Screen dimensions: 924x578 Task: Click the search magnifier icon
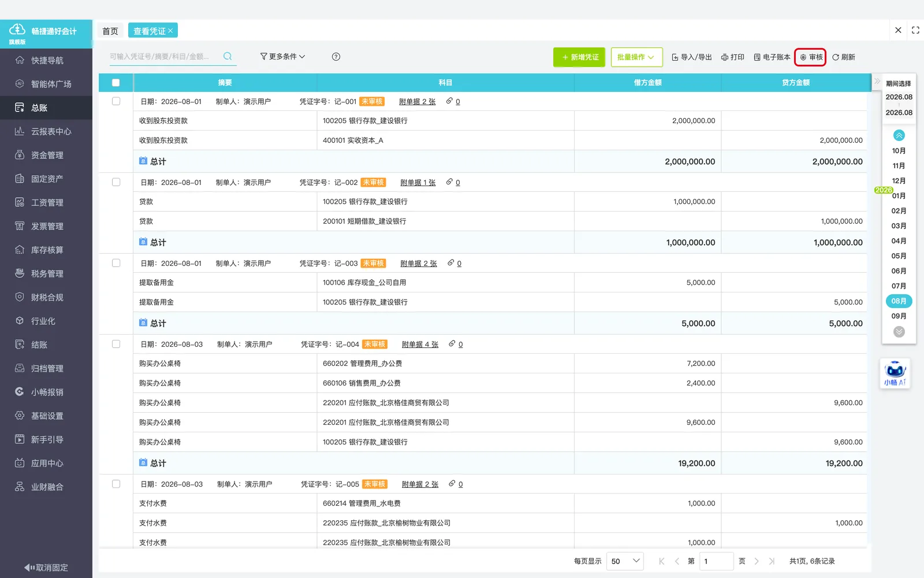[x=228, y=56]
